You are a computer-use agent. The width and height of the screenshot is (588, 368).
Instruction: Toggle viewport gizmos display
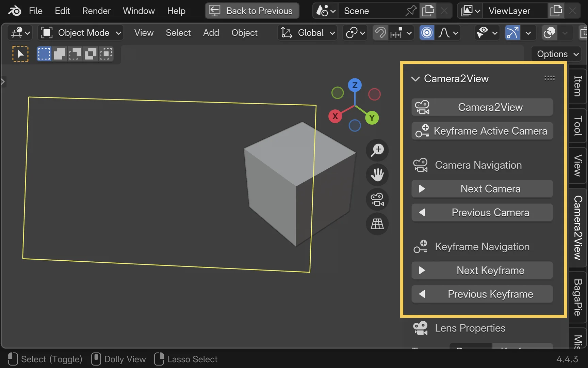coord(512,33)
